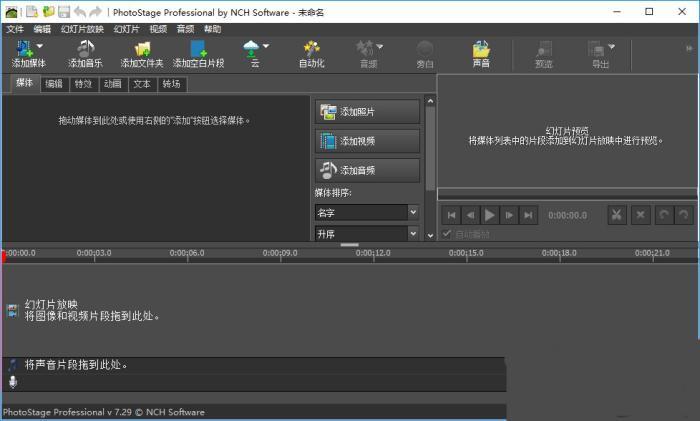
Task: Step forward one frame in preview
Action: click(509, 215)
